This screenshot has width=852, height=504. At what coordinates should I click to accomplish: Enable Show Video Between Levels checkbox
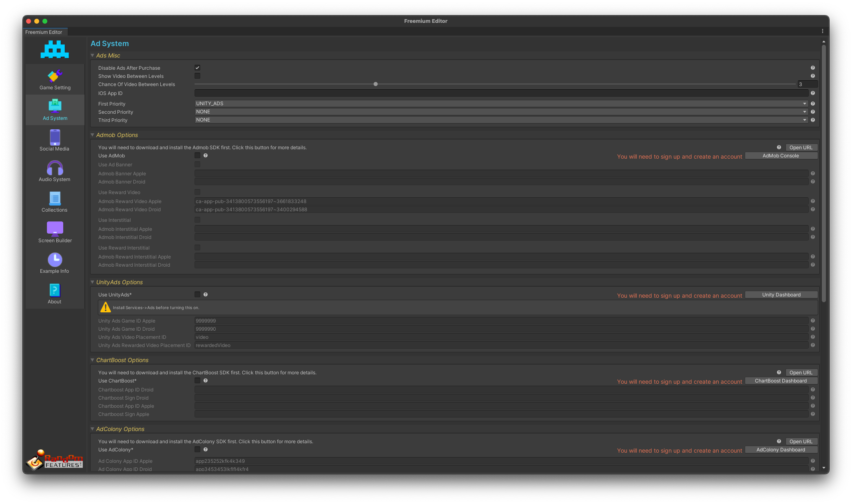pos(197,76)
